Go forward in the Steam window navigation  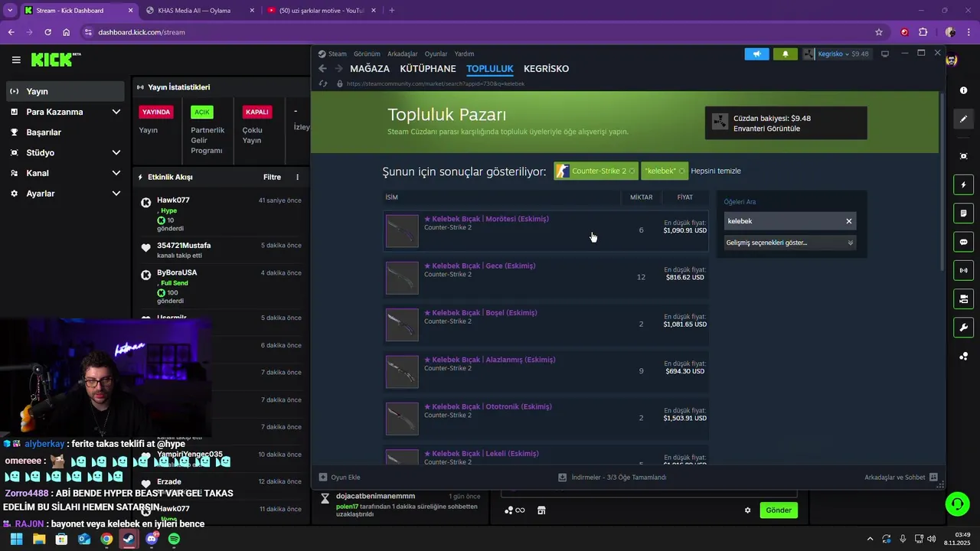(338, 69)
